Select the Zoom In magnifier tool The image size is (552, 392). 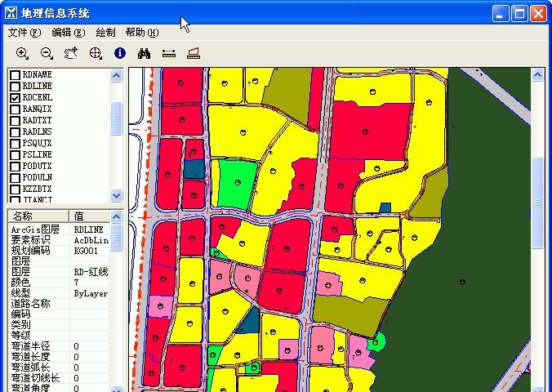pos(22,53)
